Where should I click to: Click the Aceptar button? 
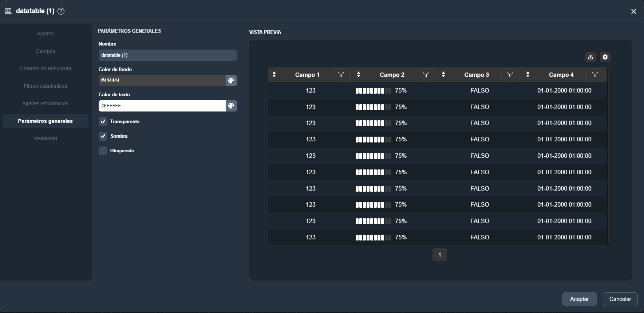[579, 299]
